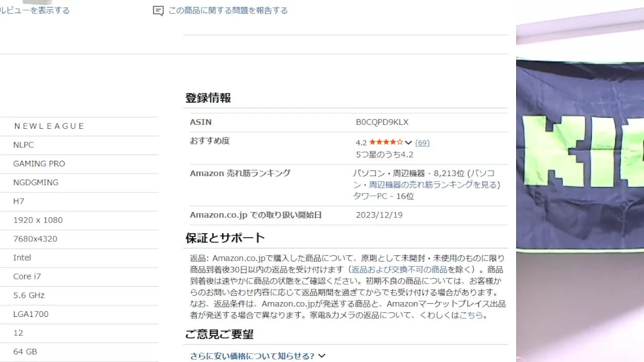Open the 69 reviews count link

point(422,143)
